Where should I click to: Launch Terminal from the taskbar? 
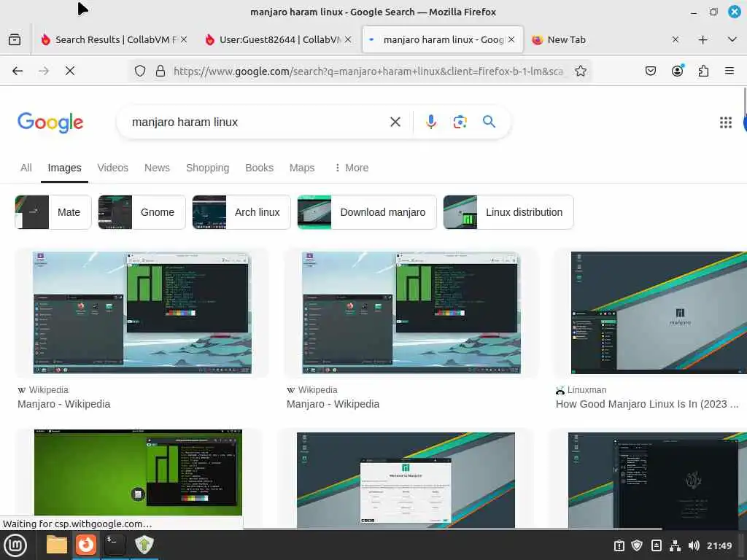[115, 545]
